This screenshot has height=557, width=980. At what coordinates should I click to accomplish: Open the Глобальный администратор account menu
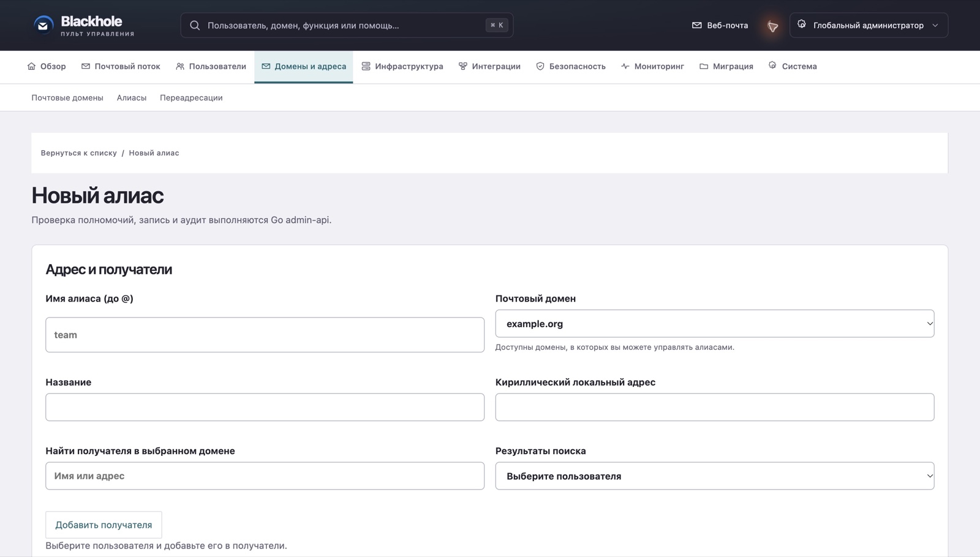tap(869, 25)
